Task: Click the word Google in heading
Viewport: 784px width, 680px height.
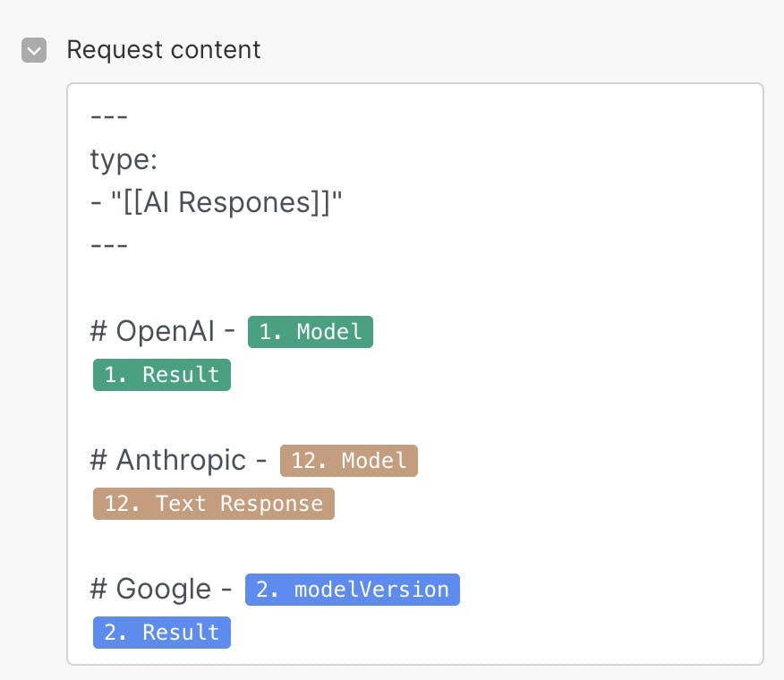Action: 163,590
